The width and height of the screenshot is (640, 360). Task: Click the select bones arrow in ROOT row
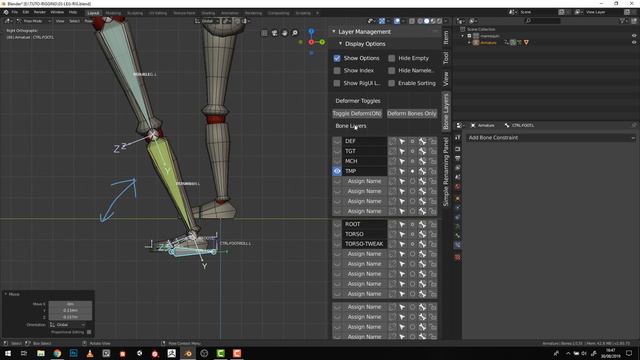[402, 224]
